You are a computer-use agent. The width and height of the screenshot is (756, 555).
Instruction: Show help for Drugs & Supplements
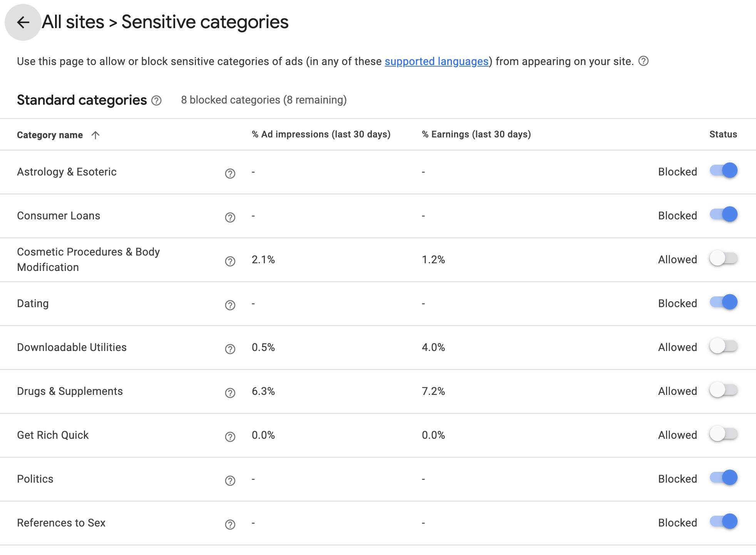(x=230, y=393)
